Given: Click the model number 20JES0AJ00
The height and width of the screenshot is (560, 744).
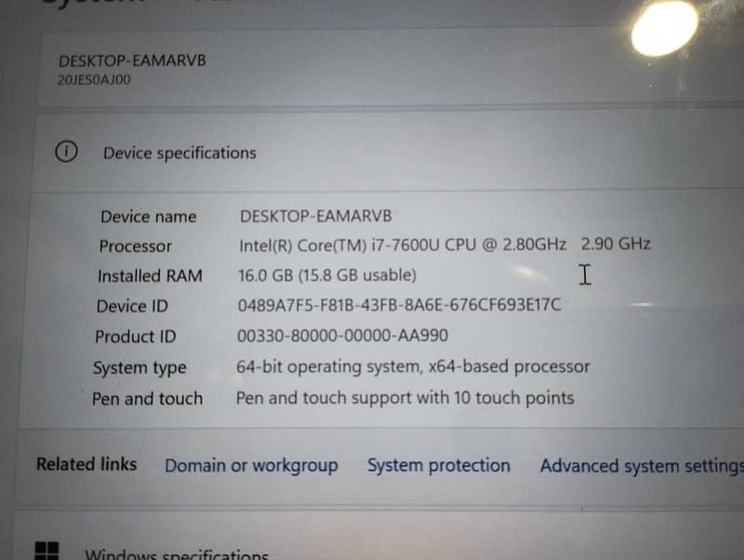Looking at the screenshot, I should pyautogui.click(x=94, y=80).
